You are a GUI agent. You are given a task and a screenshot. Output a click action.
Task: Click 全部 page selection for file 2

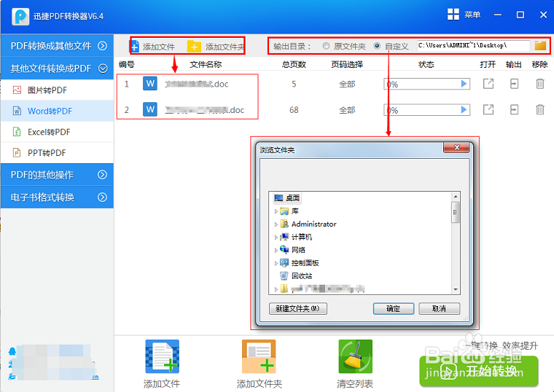[x=347, y=110]
